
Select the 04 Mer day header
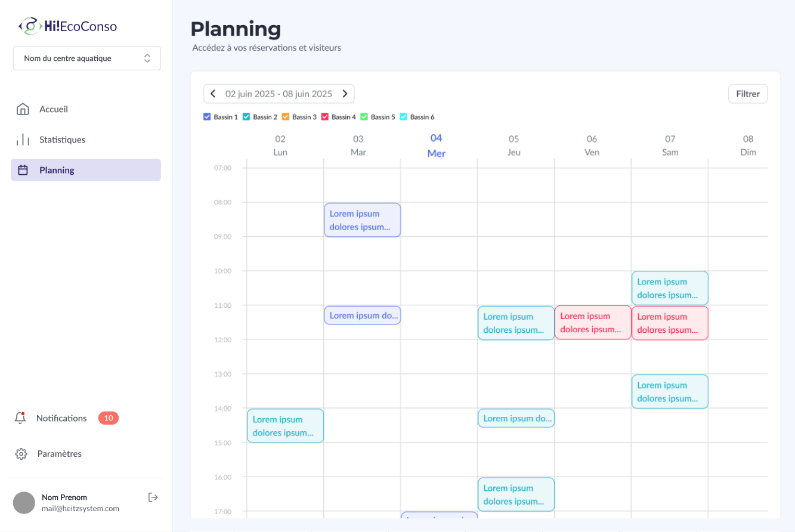[437, 146]
